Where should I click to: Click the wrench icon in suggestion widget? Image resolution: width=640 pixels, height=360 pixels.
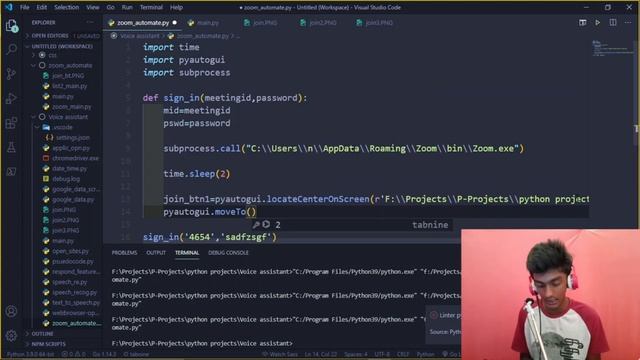256,224
